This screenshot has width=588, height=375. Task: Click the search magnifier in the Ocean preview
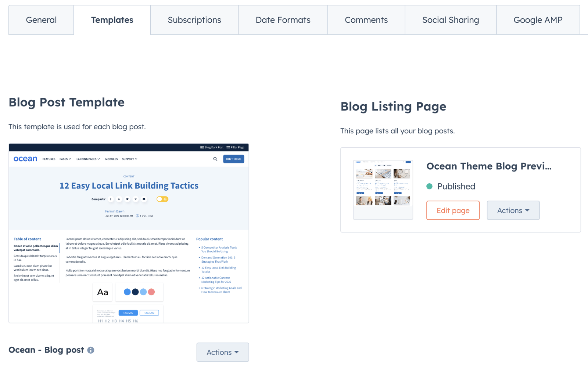pos(215,159)
